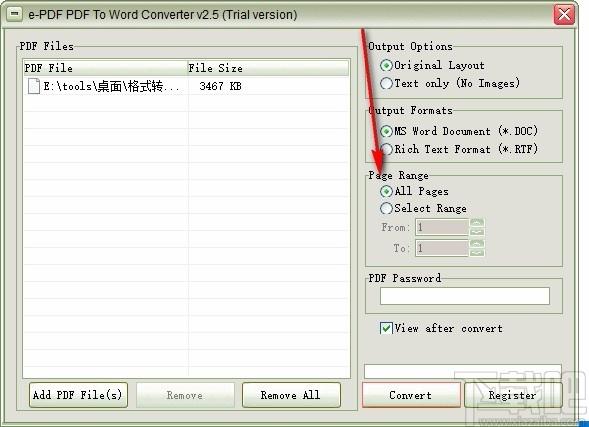Click the 3467 KB file size cell
Screen dimensions: 589x427
point(220,86)
